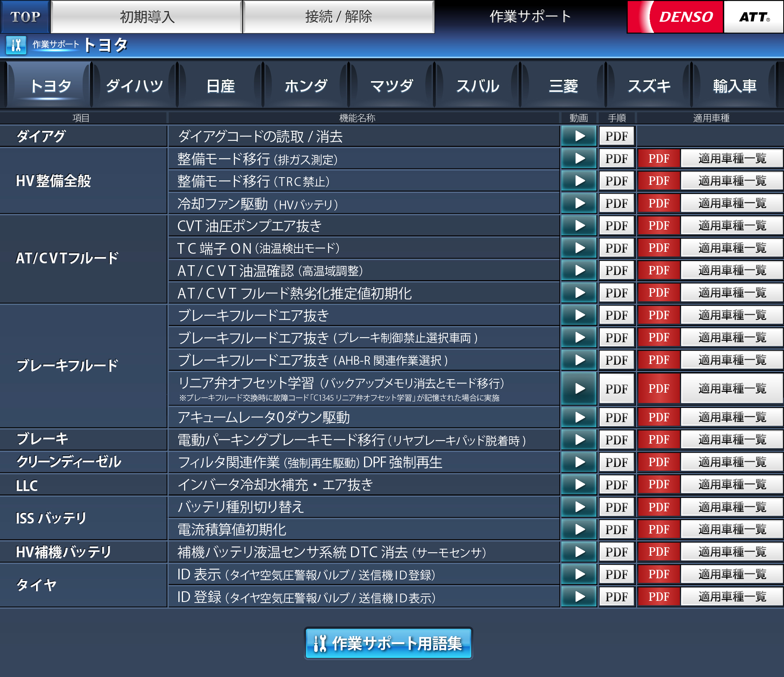Open red PDF for 整備モード移行 (排ガス測定)
Screen dimensions: 784x677
coord(659,158)
